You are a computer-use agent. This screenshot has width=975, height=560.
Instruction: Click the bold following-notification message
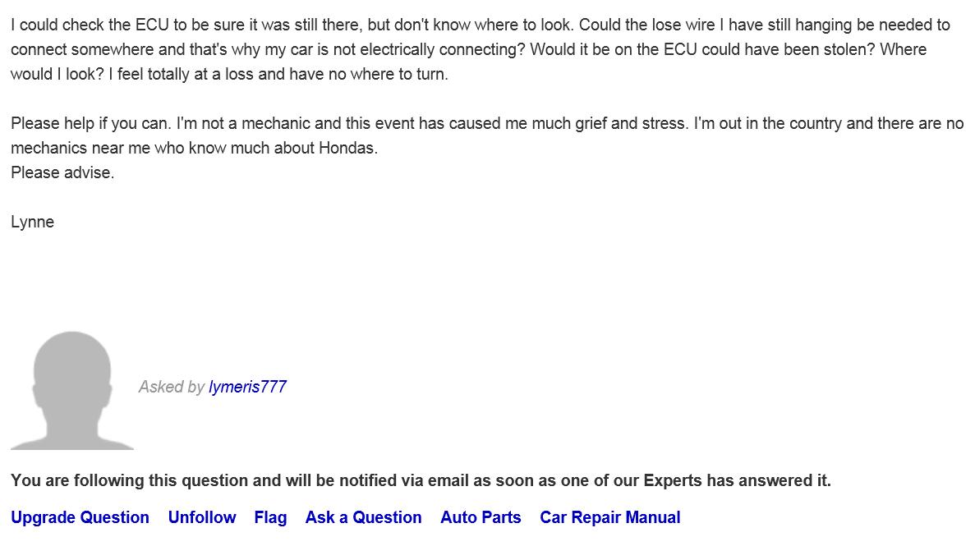[421, 480]
